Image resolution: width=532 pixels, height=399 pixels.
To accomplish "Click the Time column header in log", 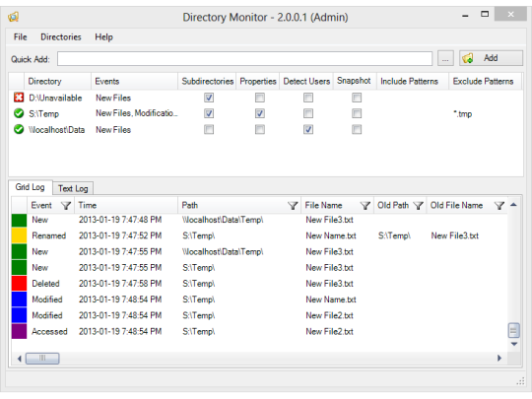I will [126, 205].
